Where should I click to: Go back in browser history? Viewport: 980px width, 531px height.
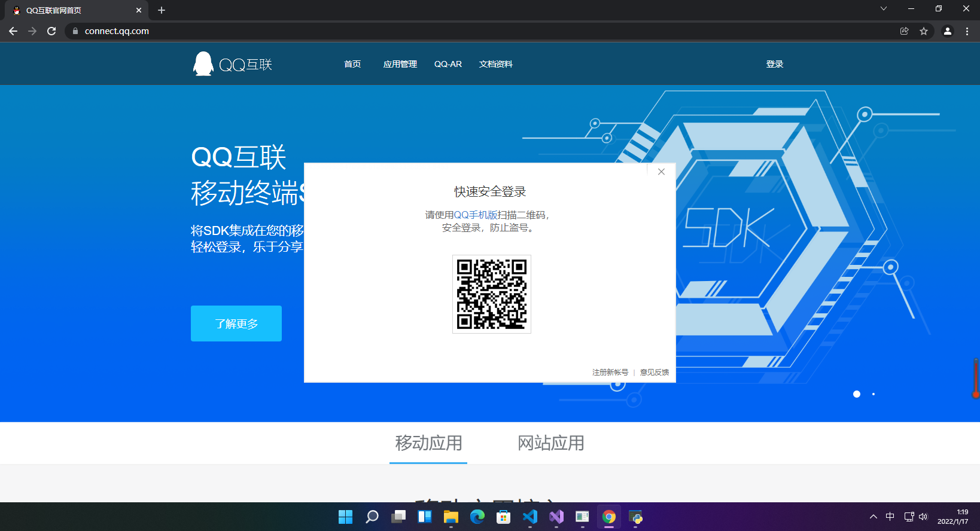coord(13,31)
